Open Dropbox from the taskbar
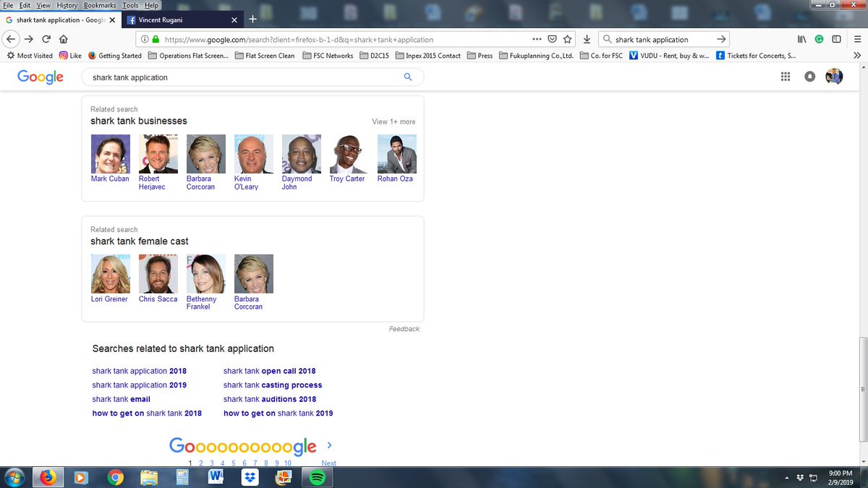This screenshot has width=868, height=488. (250, 477)
